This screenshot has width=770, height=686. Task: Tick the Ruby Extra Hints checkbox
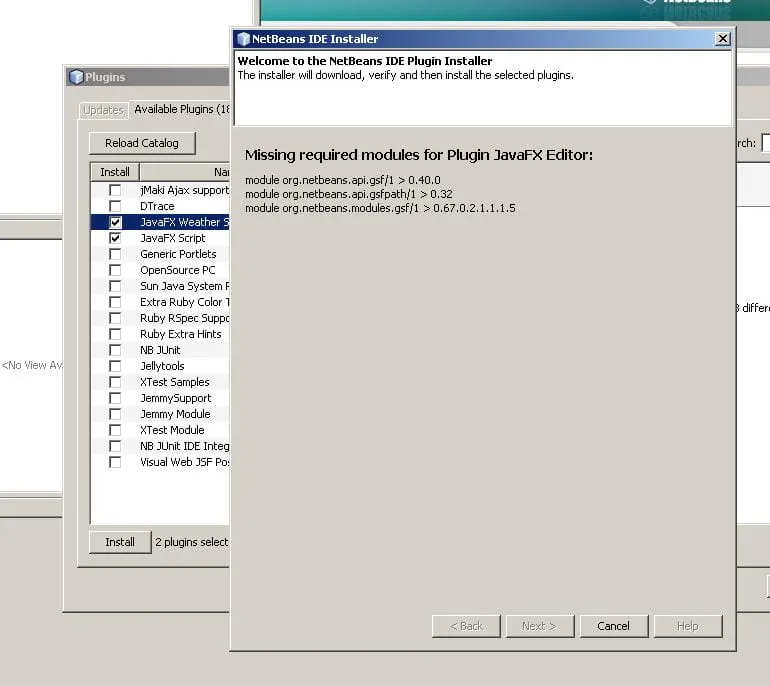coord(115,334)
